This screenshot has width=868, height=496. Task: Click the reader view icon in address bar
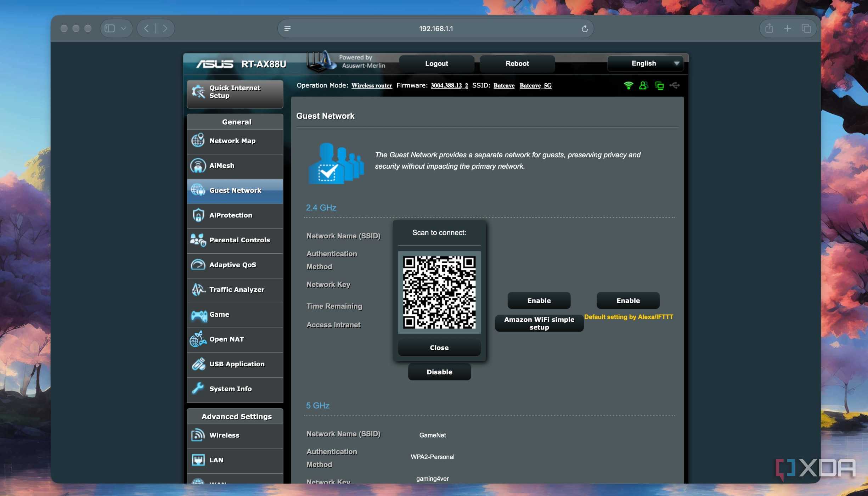coord(287,28)
